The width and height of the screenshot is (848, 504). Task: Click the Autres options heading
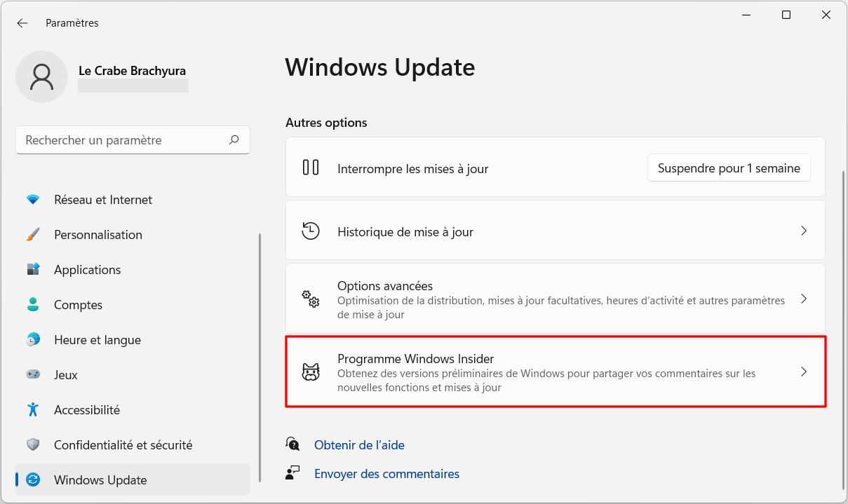pos(326,123)
